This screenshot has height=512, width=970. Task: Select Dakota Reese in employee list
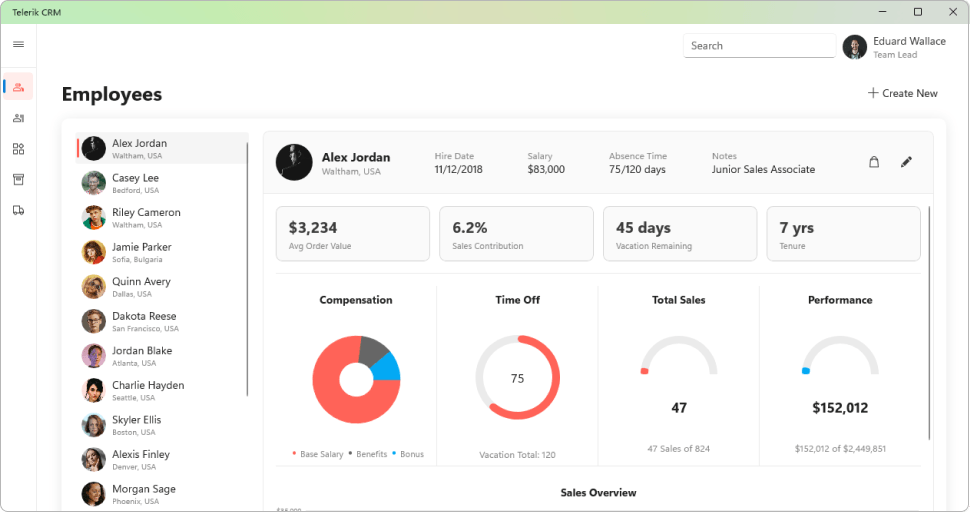pyautogui.click(x=162, y=322)
